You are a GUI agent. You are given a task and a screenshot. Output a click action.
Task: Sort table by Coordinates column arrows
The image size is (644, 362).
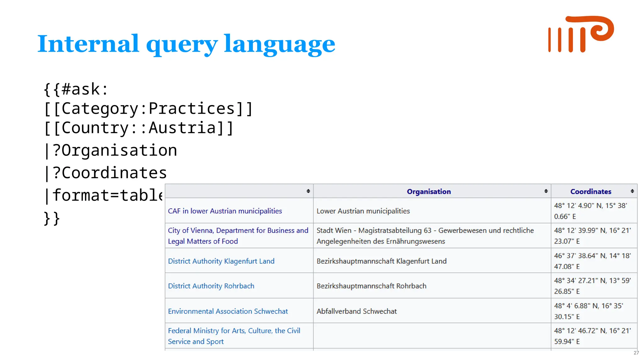(x=632, y=191)
